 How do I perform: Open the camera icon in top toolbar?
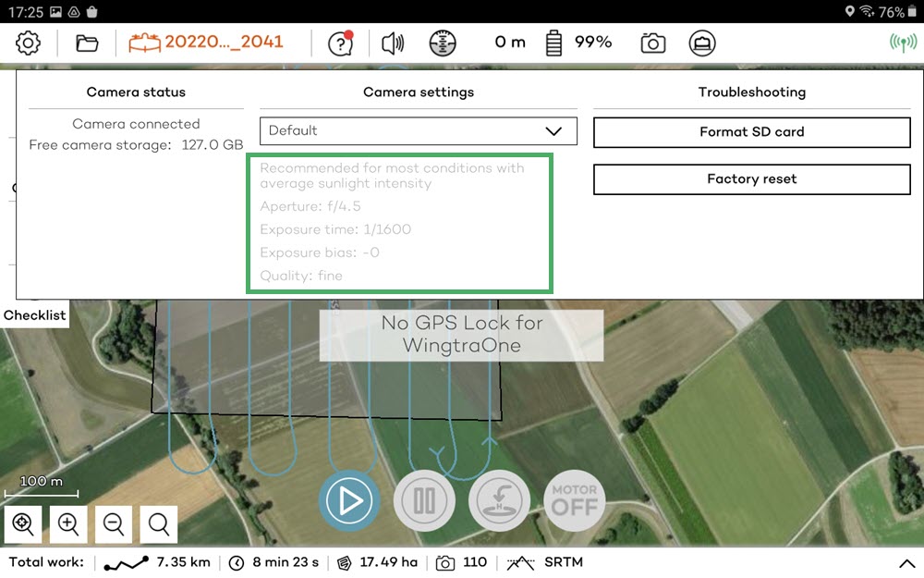click(653, 43)
